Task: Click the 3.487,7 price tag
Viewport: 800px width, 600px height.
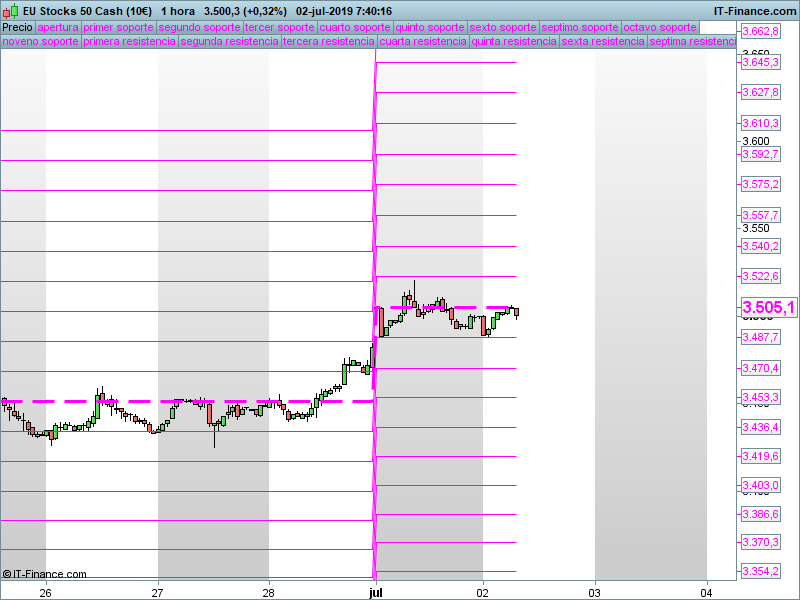Action: (760, 337)
